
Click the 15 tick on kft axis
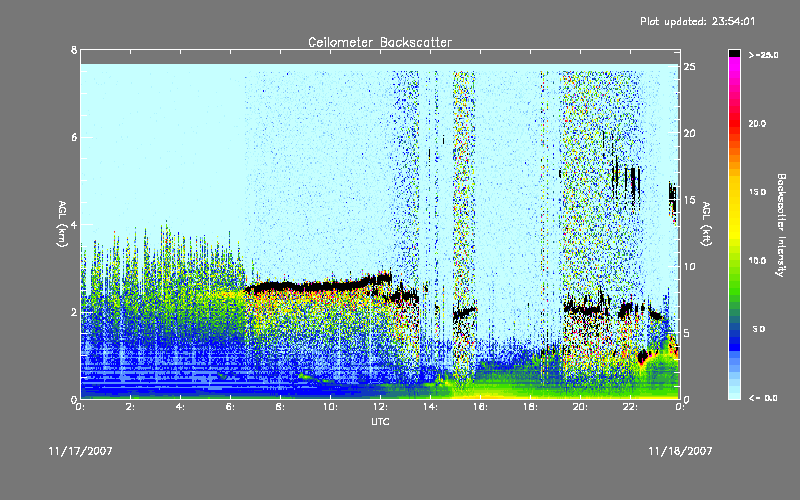(x=690, y=199)
